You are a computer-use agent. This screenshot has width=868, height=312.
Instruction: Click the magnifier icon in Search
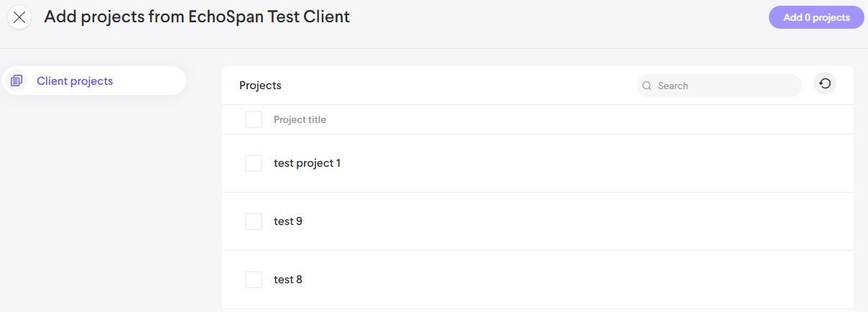click(647, 86)
